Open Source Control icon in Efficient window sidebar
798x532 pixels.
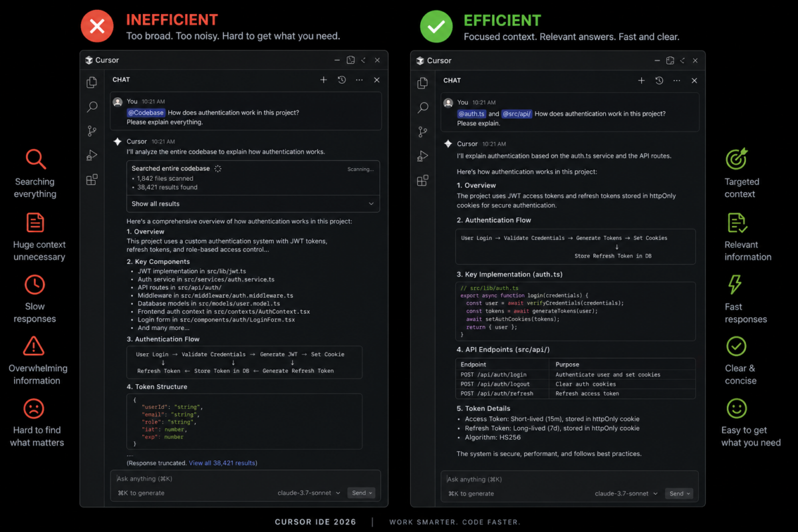pyautogui.click(x=422, y=132)
